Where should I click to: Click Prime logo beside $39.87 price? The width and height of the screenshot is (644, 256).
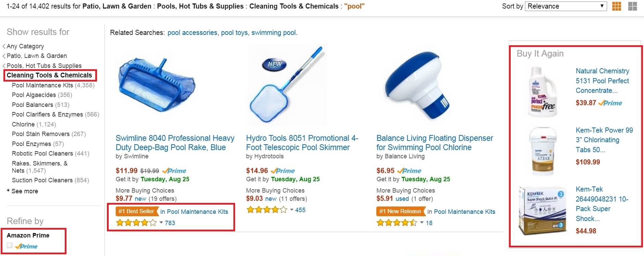pyautogui.click(x=610, y=103)
